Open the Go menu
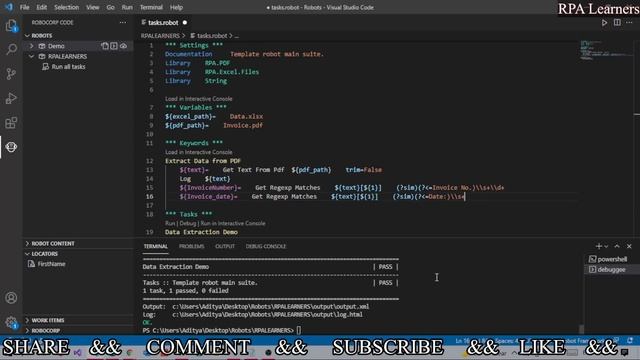The image size is (640, 360). coord(110,7)
